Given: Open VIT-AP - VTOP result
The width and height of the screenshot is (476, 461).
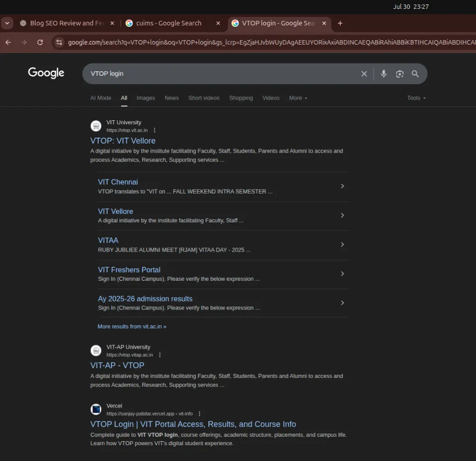Looking at the screenshot, I should tap(117, 365).
